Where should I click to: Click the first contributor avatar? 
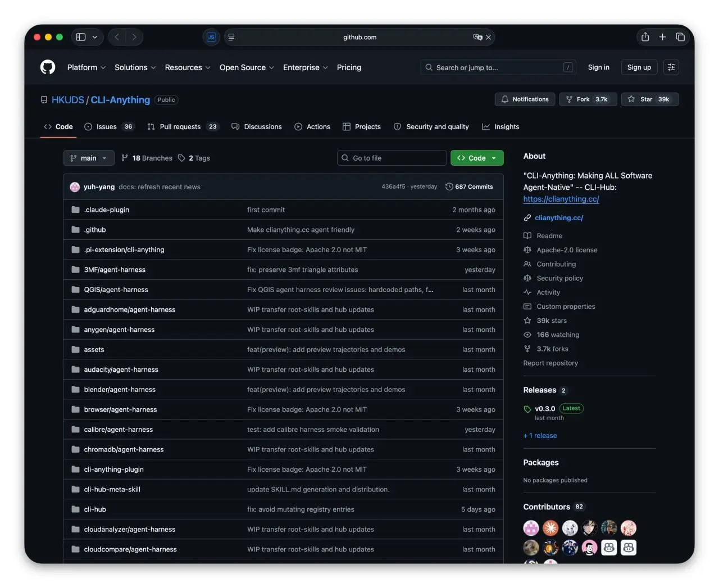(531, 528)
